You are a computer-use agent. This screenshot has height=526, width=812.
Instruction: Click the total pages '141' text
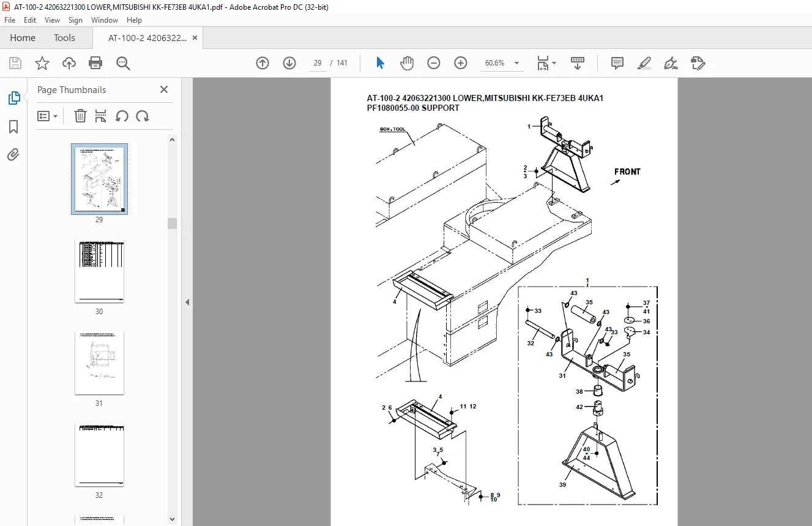[342, 63]
